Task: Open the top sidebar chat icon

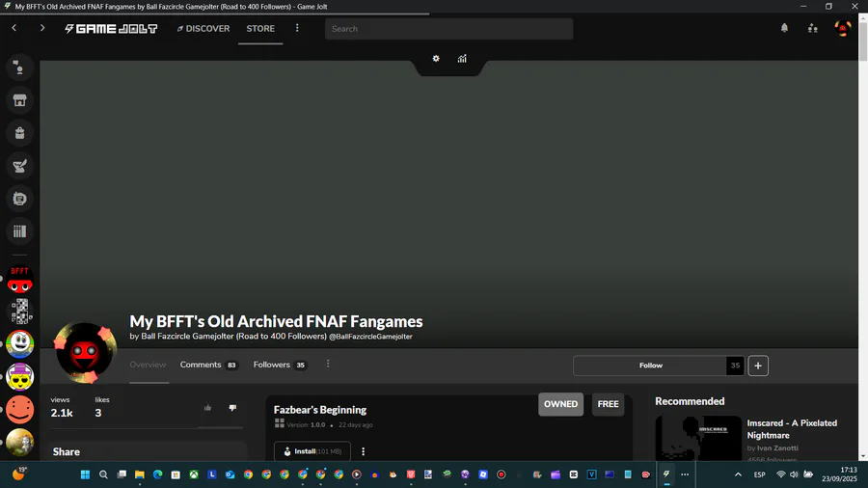Action: click(20, 68)
